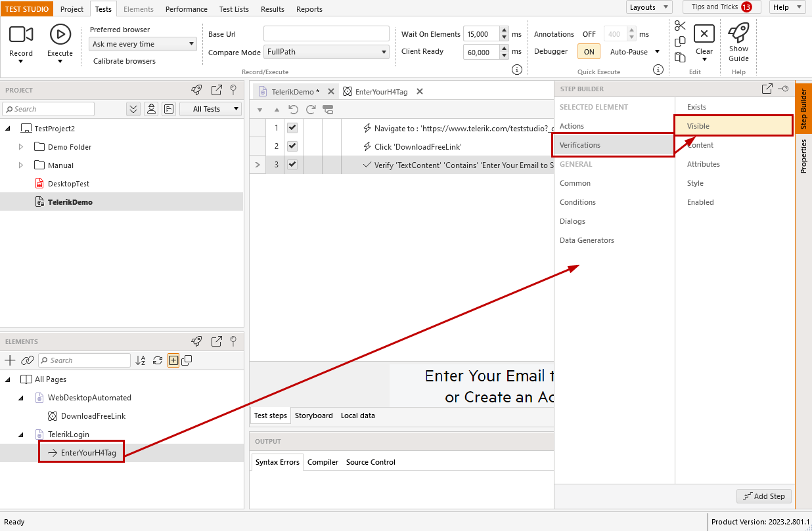Click Calibrate browsers button
The height and width of the screenshot is (531, 812).
124,61
